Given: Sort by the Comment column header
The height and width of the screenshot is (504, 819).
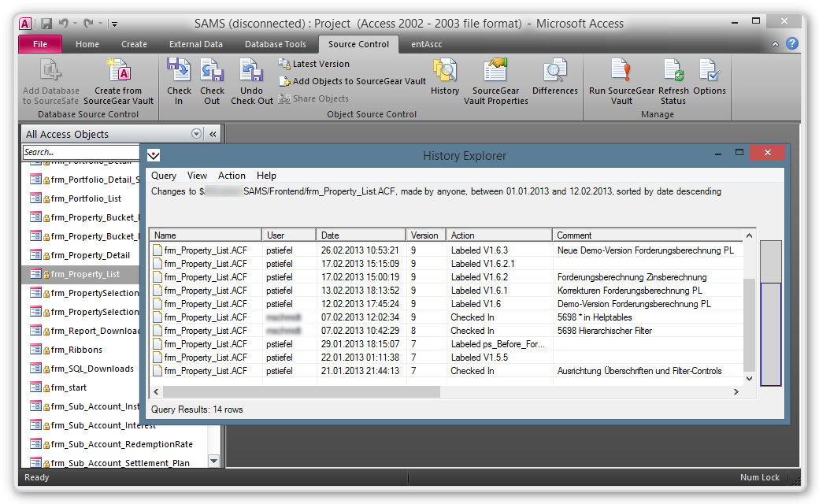Looking at the screenshot, I should tap(647, 235).
